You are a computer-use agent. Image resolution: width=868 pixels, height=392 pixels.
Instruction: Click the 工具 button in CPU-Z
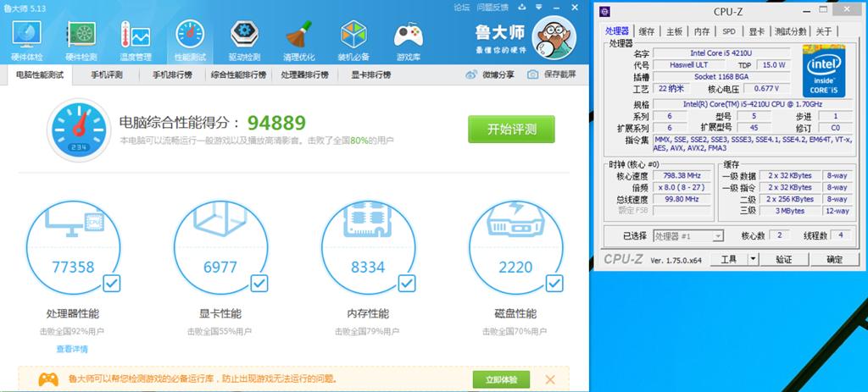point(728,259)
